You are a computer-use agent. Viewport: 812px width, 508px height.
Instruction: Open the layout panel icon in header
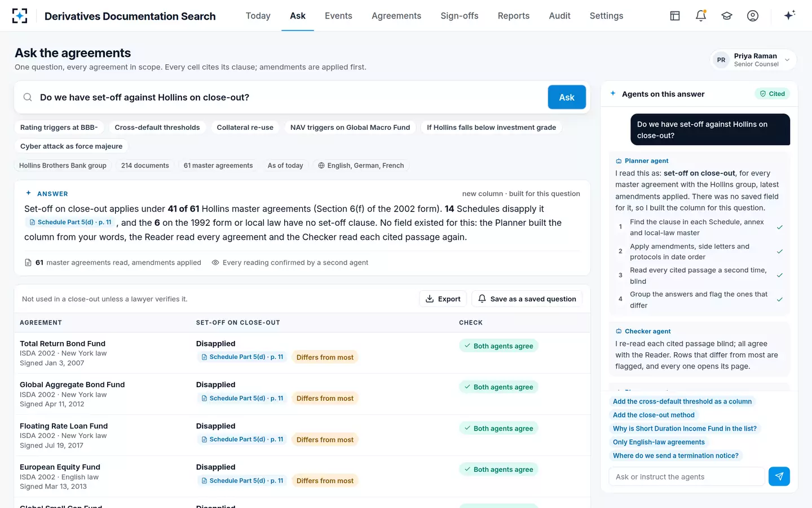coord(675,16)
